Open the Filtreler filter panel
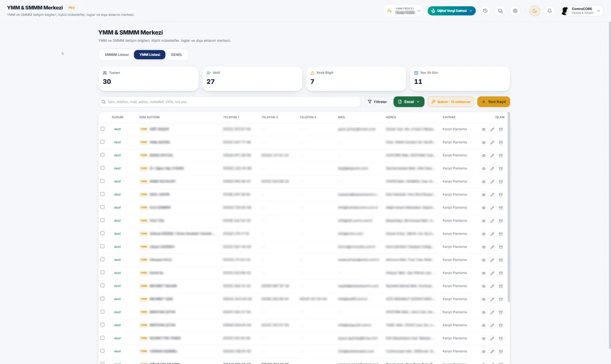Image resolution: width=611 pixels, height=364 pixels. 377,102
